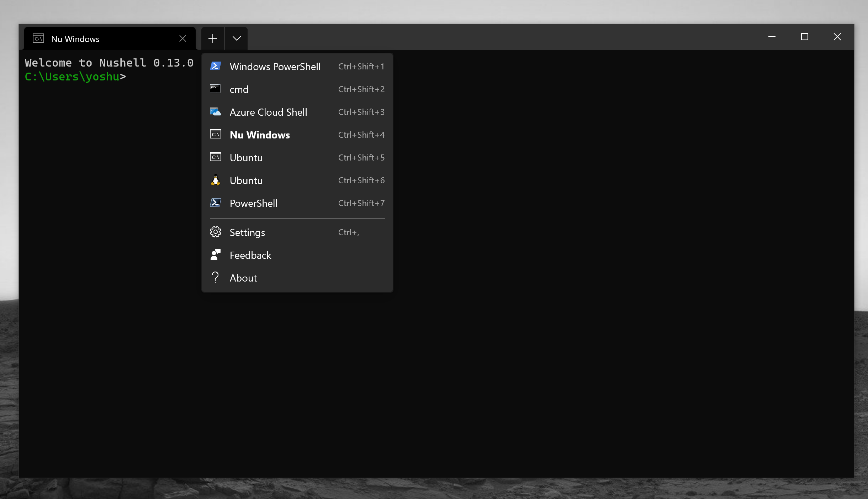Screen dimensions: 868x499
Task: Click the cmd prompt icon in menu
Action: coord(215,89)
